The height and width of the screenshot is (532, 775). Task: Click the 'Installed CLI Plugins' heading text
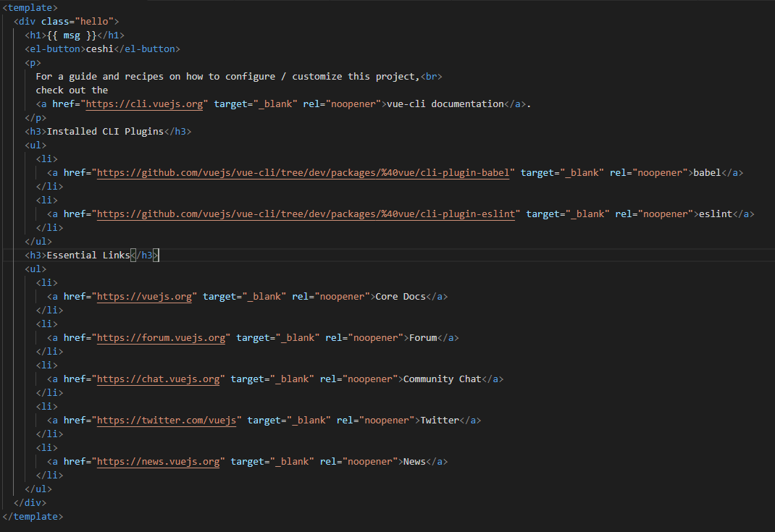pyautogui.click(x=105, y=132)
